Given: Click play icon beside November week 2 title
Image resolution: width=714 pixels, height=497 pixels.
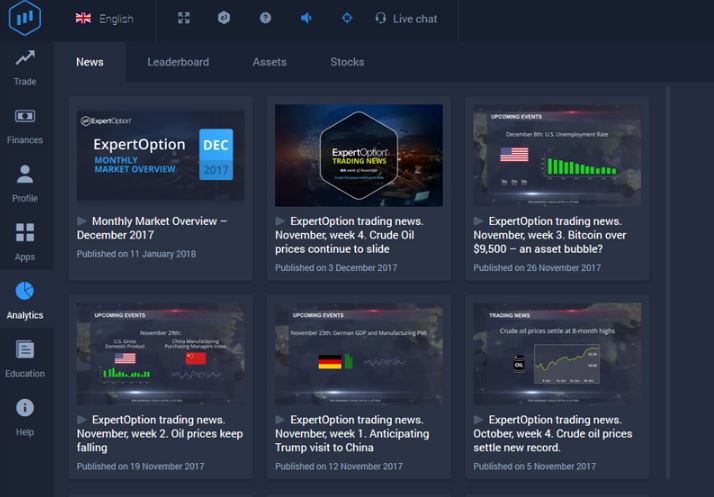Looking at the screenshot, I should (82, 420).
